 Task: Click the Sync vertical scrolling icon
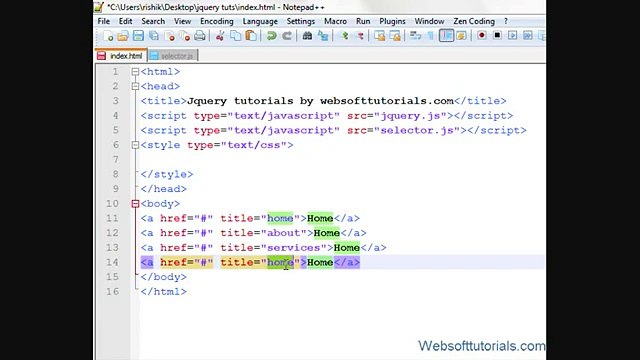point(380,36)
